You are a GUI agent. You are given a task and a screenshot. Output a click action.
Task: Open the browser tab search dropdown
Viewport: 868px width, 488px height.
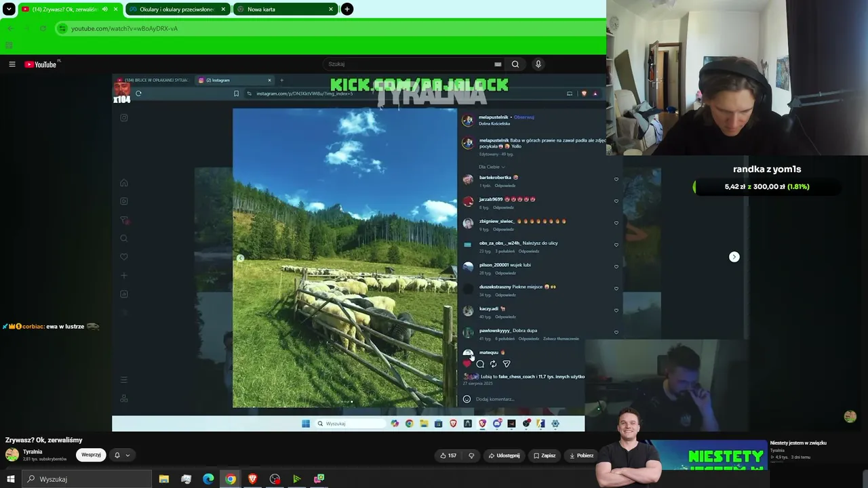9,9
